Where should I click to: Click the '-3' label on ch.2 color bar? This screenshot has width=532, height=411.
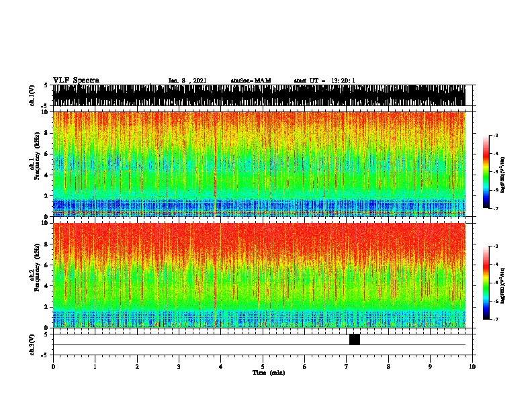[x=495, y=246]
